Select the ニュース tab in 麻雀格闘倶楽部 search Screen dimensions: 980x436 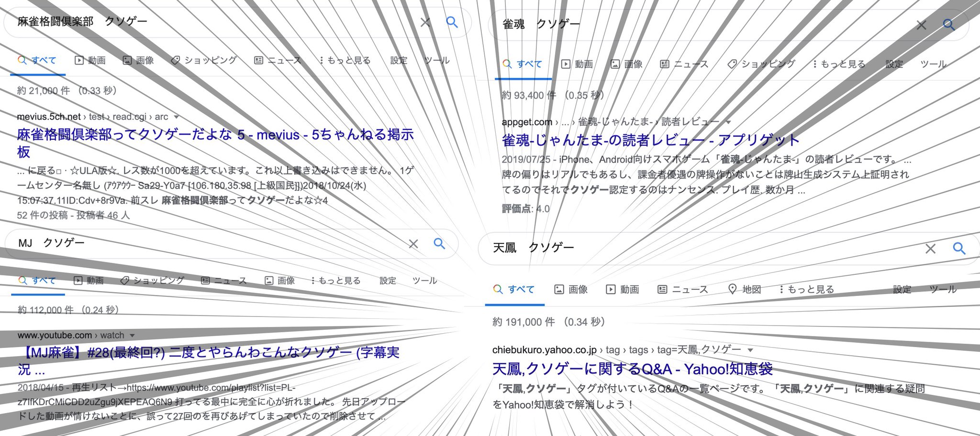(278, 60)
